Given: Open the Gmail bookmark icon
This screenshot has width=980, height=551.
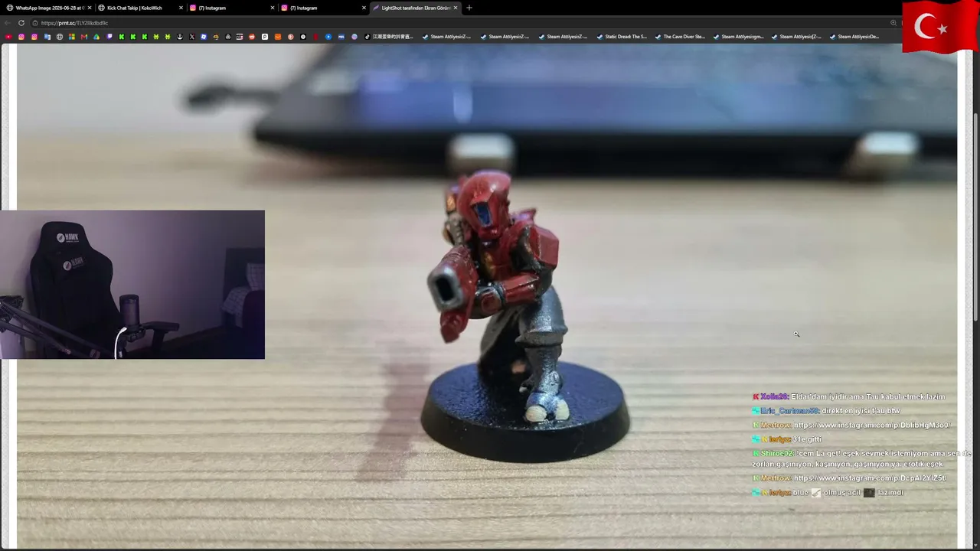Looking at the screenshot, I should point(84,37).
